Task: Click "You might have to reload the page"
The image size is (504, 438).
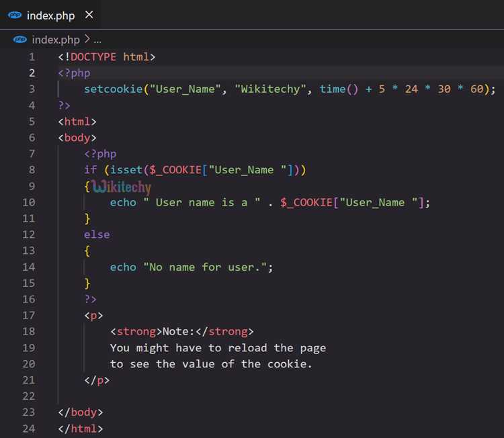Action: click(218, 348)
